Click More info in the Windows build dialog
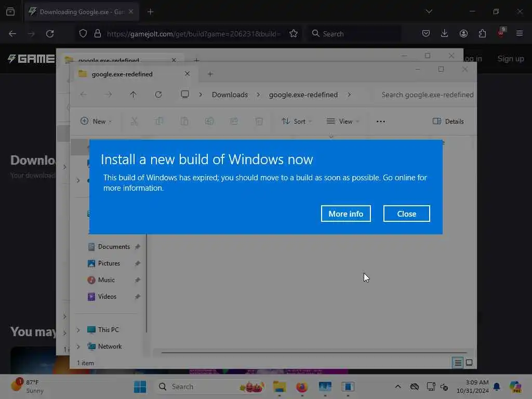 345,214
